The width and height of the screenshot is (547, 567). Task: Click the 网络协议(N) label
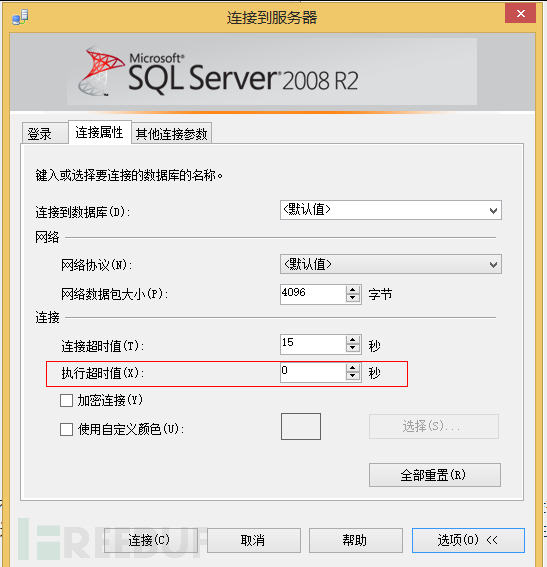pos(97,265)
